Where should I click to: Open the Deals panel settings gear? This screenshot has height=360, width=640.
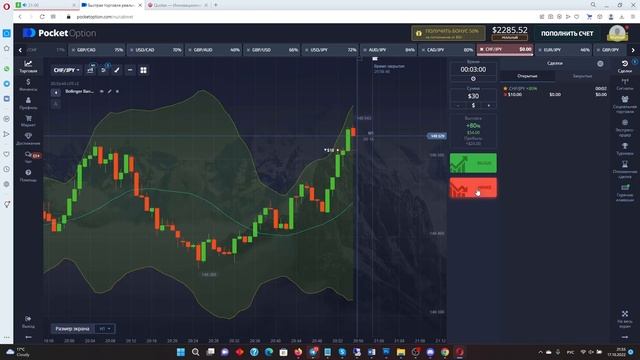point(600,63)
